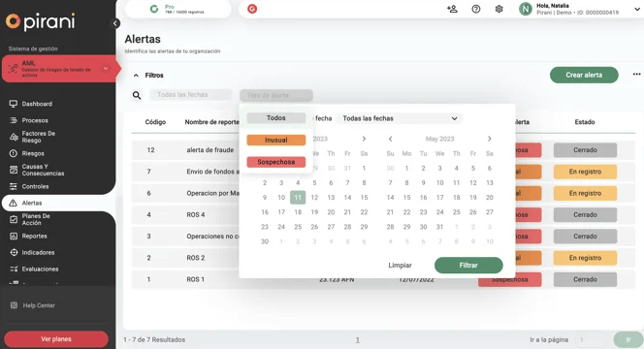Open the settings gear icon
The height and width of the screenshot is (349, 644).
point(499,9)
